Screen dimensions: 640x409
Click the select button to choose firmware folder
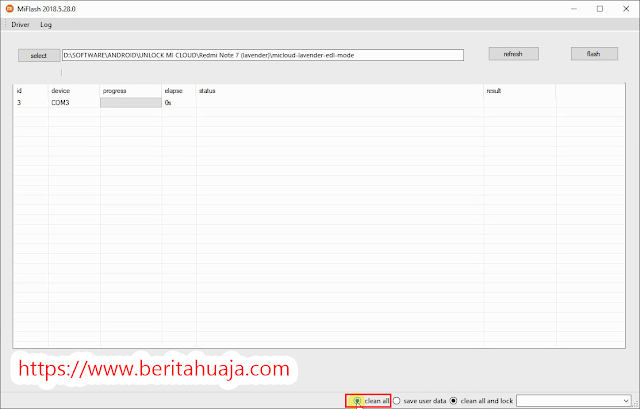tap(39, 56)
